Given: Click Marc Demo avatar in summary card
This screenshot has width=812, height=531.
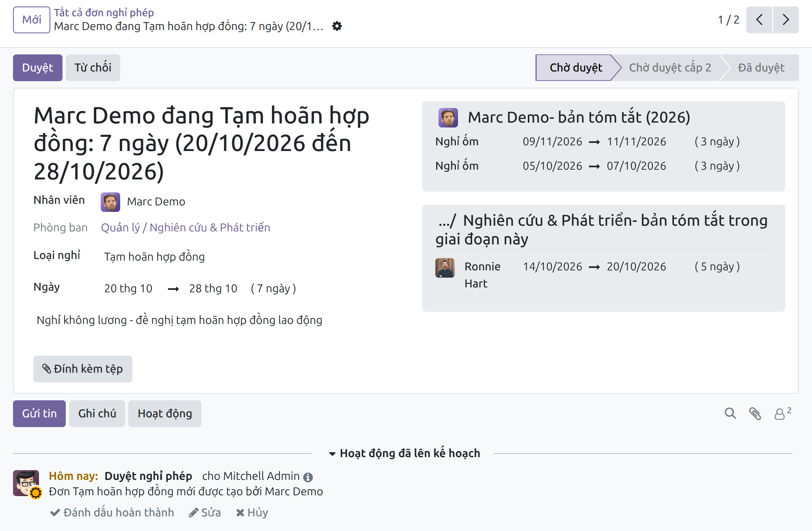Looking at the screenshot, I should [x=448, y=118].
